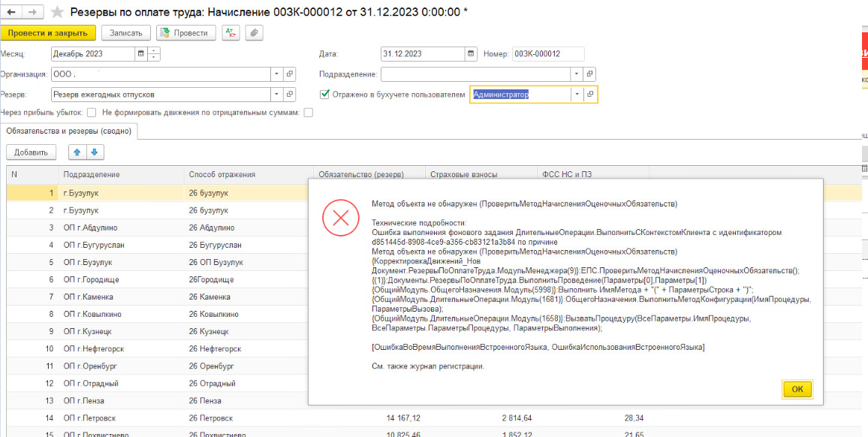Open the Дт/Кт postings view
This screenshot has width=868, height=437.
[x=231, y=33]
